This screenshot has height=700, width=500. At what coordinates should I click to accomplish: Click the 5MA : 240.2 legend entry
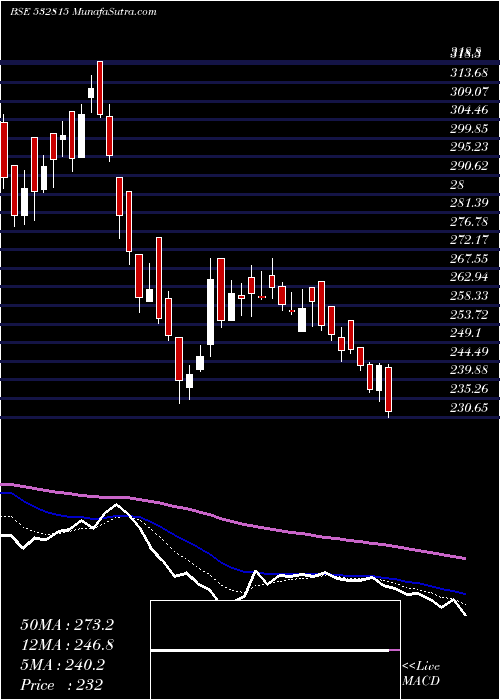point(62,665)
